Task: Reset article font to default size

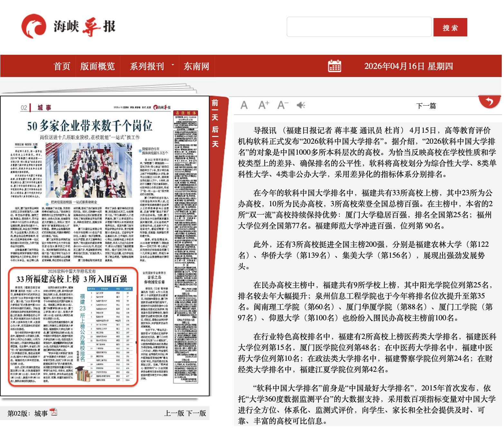Action: (244, 105)
